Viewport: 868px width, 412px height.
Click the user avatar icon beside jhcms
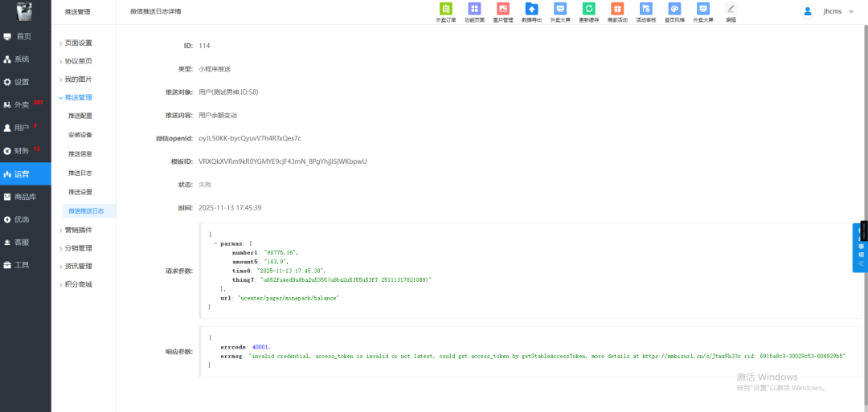pyautogui.click(x=808, y=11)
